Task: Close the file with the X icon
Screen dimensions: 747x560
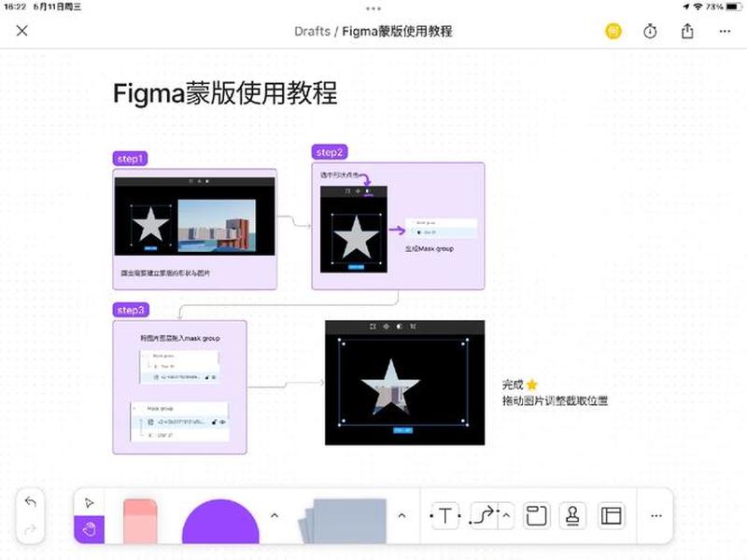Action: (21, 31)
